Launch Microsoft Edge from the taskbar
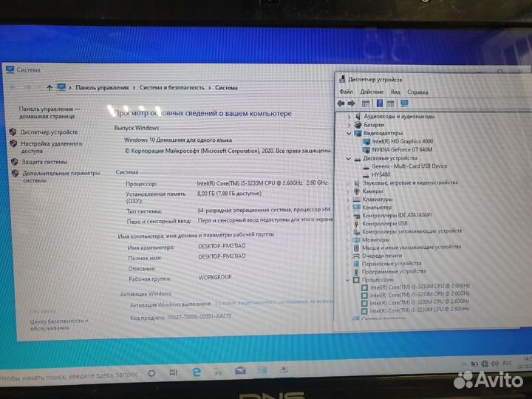 pyautogui.click(x=197, y=372)
